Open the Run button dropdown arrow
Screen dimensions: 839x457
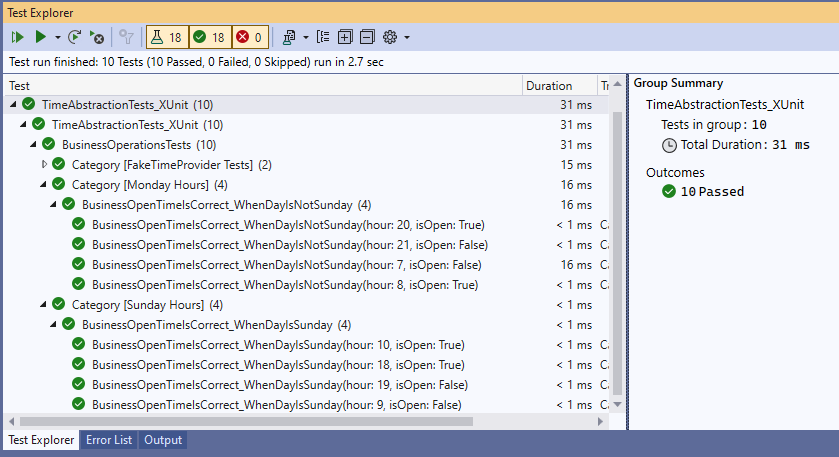pos(58,38)
